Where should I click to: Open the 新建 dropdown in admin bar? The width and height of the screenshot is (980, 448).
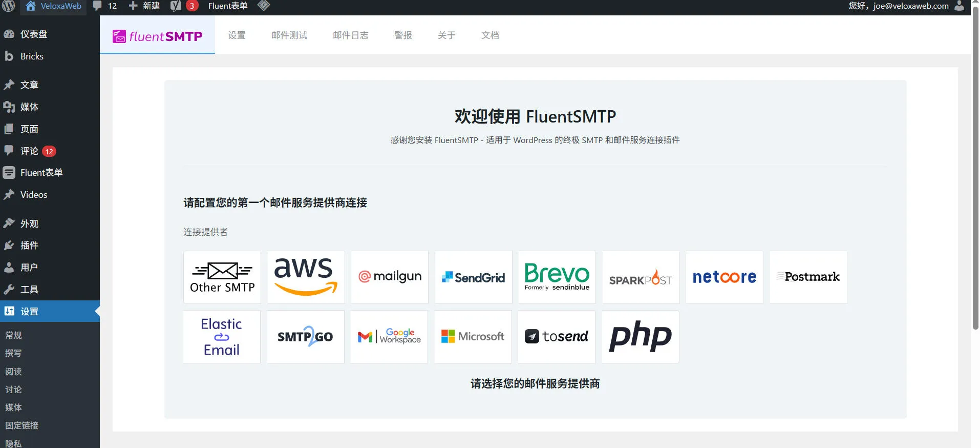[x=144, y=6]
